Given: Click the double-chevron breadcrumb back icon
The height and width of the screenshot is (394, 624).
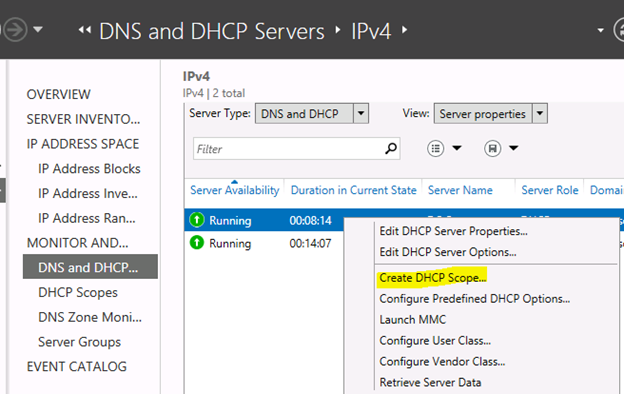Looking at the screenshot, I should tap(85, 30).
